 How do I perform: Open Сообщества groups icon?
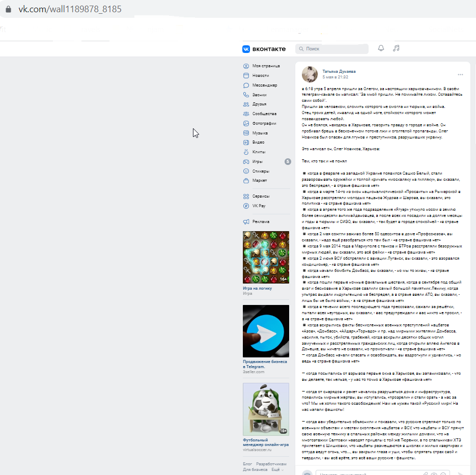pos(246,114)
